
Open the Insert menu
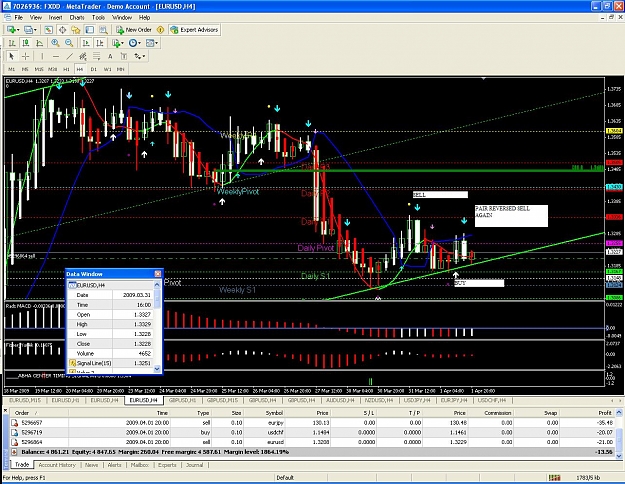[55, 18]
